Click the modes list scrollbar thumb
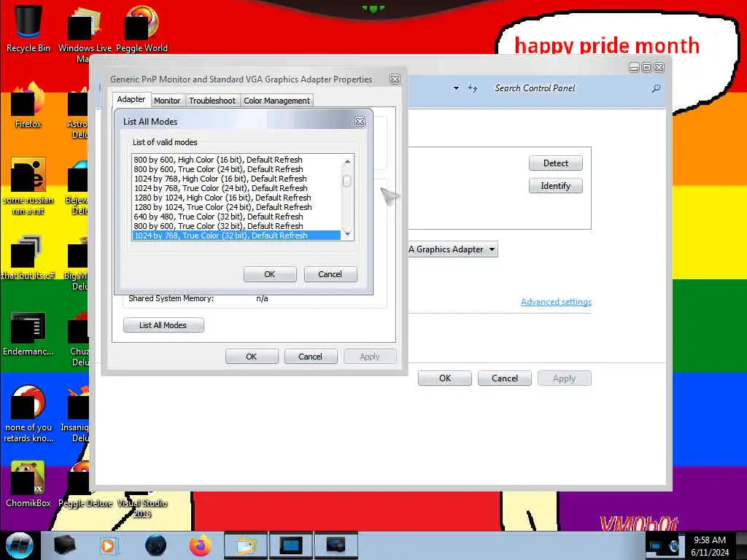 [347, 181]
